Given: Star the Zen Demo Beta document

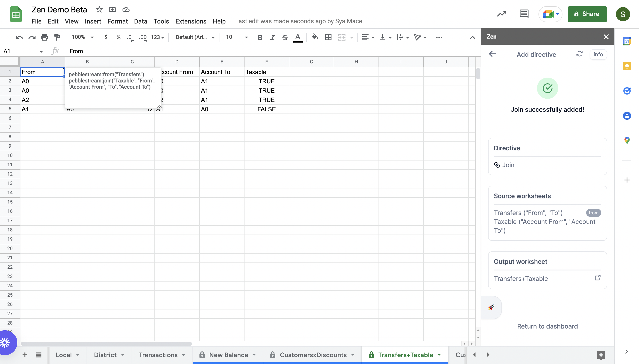Looking at the screenshot, I should 99,10.
